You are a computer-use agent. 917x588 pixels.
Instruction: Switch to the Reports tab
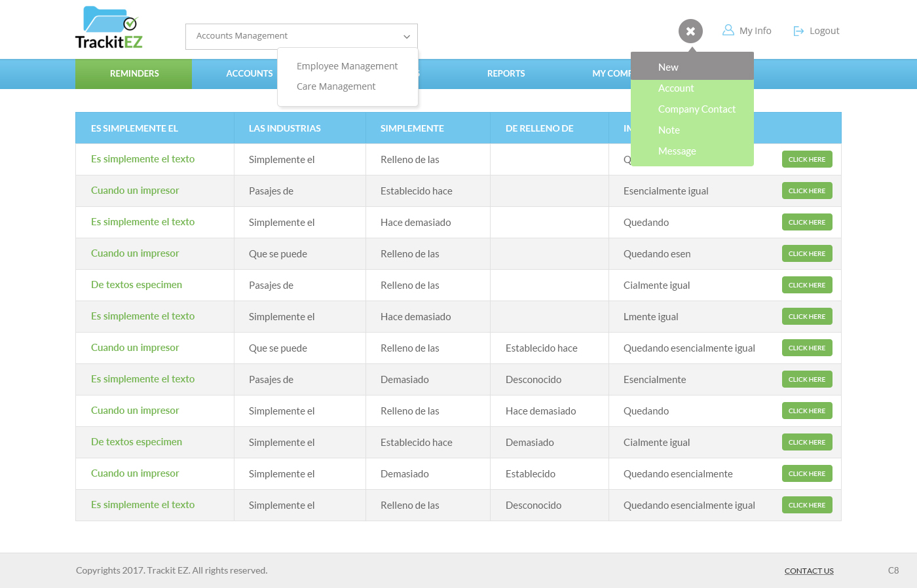(x=506, y=74)
